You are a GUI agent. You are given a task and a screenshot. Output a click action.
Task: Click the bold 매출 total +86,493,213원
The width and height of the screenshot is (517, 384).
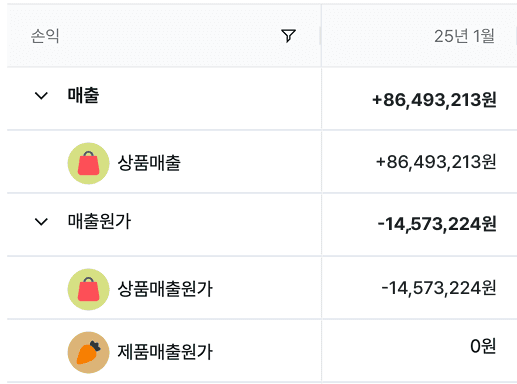[434, 100]
